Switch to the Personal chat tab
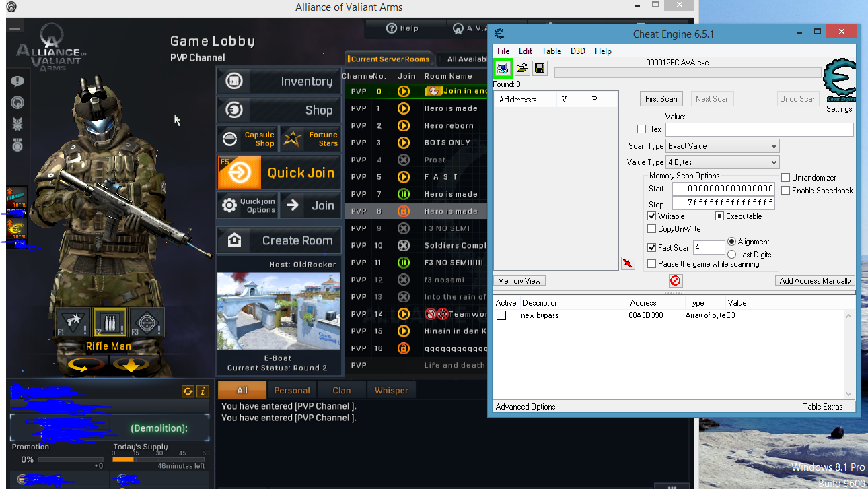 pyautogui.click(x=292, y=390)
